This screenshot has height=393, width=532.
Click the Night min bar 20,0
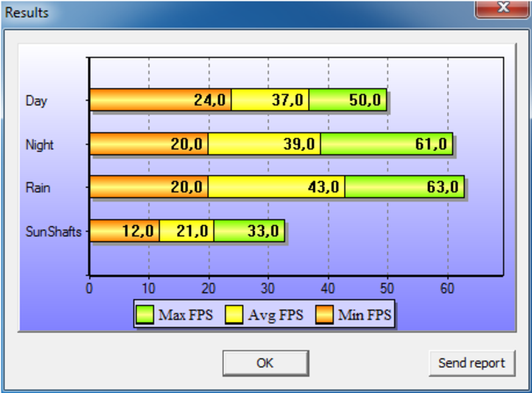(x=149, y=144)
